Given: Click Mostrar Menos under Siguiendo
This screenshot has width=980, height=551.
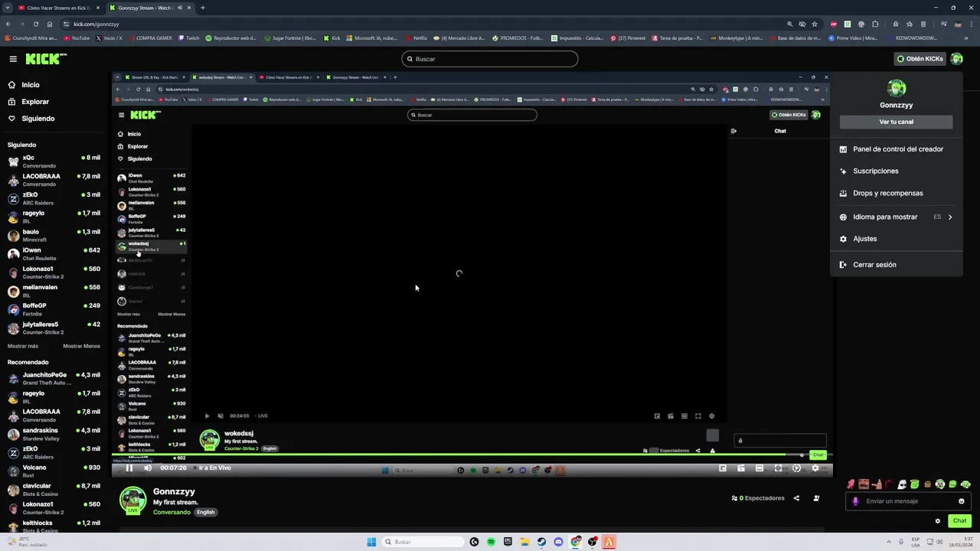Looking at the screenshot, I should tap(81, 346).
